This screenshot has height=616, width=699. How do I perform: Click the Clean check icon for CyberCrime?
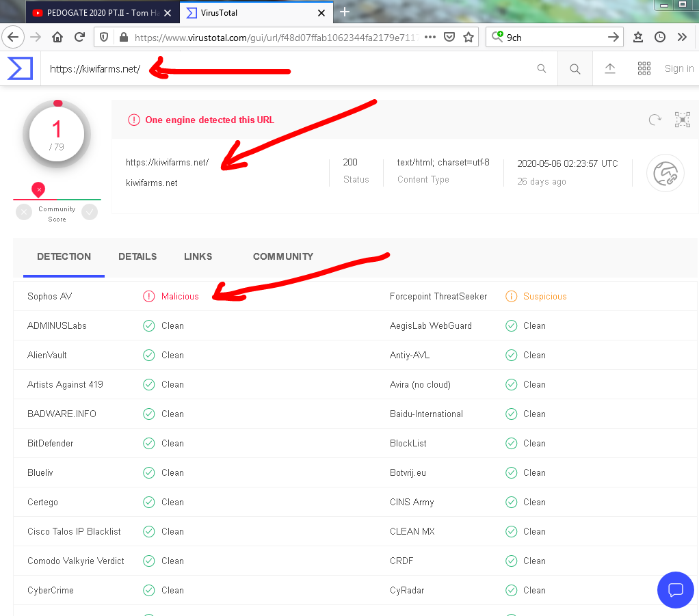point(149,591)
